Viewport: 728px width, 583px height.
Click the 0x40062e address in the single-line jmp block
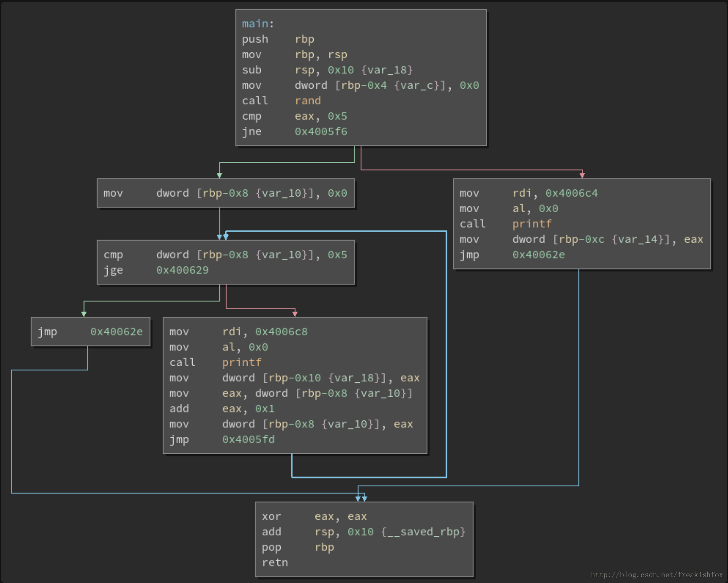tap(116, 332)
